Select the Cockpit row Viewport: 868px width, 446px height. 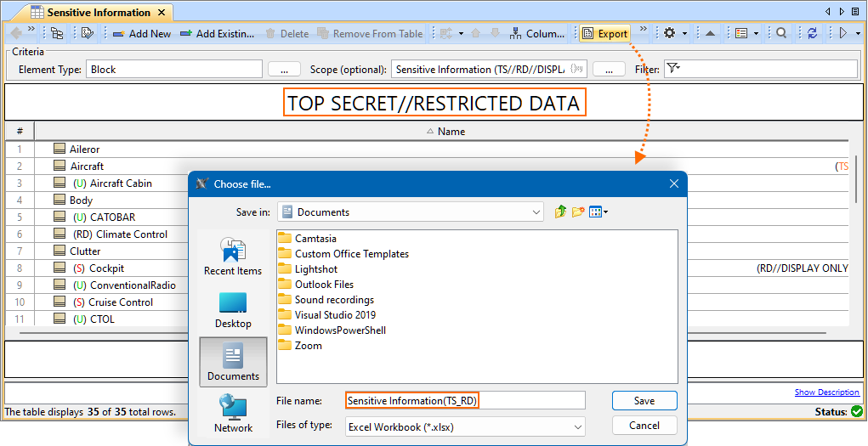97,268
